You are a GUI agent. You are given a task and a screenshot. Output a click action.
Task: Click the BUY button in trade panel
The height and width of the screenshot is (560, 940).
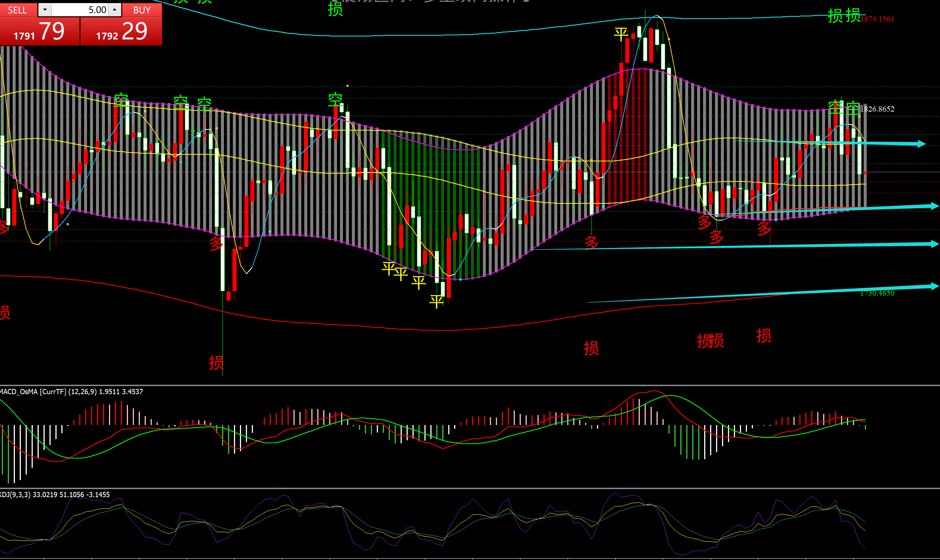coord(142,10)
